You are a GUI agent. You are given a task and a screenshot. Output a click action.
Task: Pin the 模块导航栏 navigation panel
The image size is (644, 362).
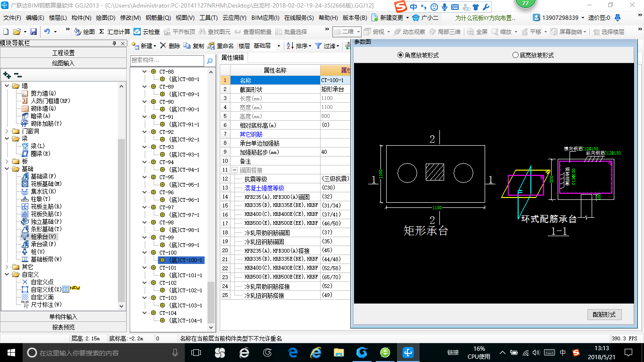coord(114,43)
